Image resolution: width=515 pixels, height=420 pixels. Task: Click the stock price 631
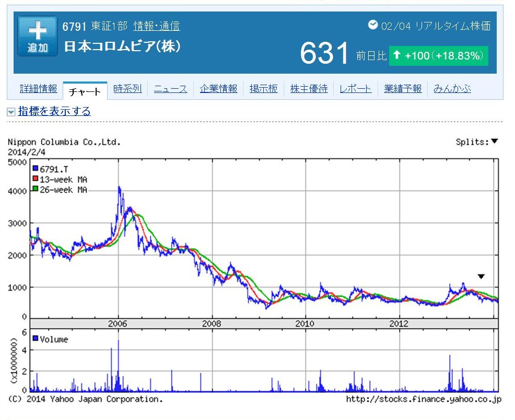coord(324,53)
